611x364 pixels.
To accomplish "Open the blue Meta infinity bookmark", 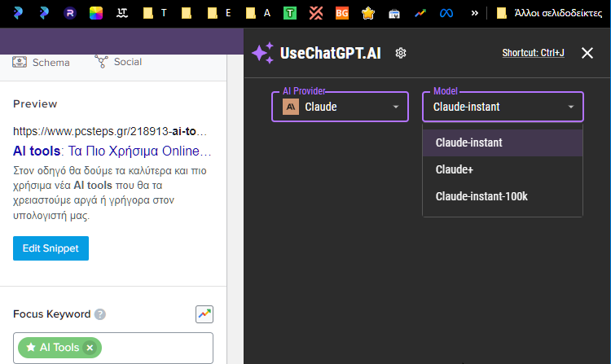I will point(446,13).
